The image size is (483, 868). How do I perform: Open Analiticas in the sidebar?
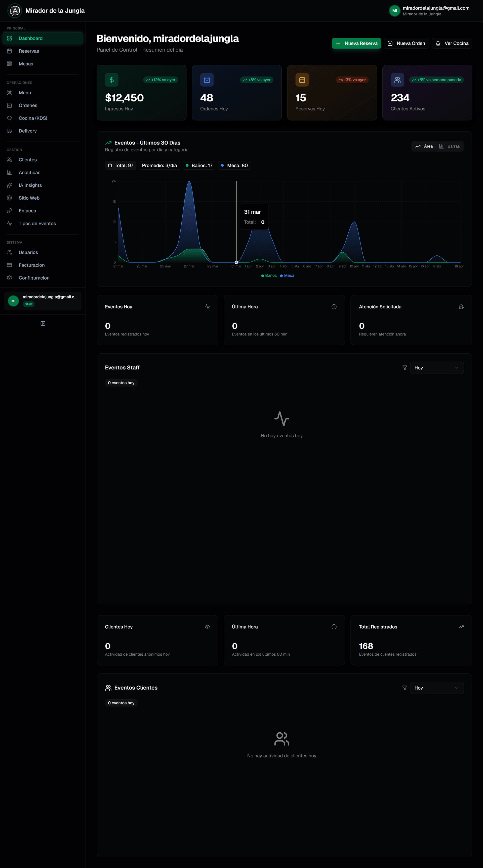[43, 173]
